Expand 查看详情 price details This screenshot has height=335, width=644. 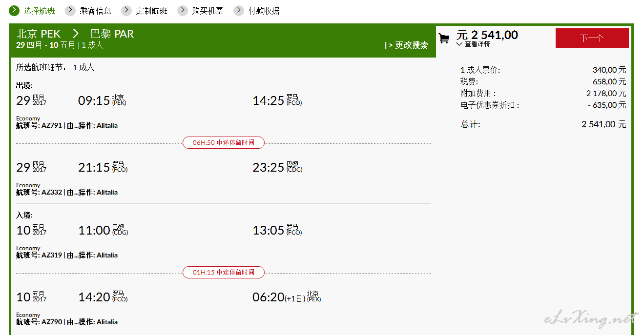tap(473, 44)
